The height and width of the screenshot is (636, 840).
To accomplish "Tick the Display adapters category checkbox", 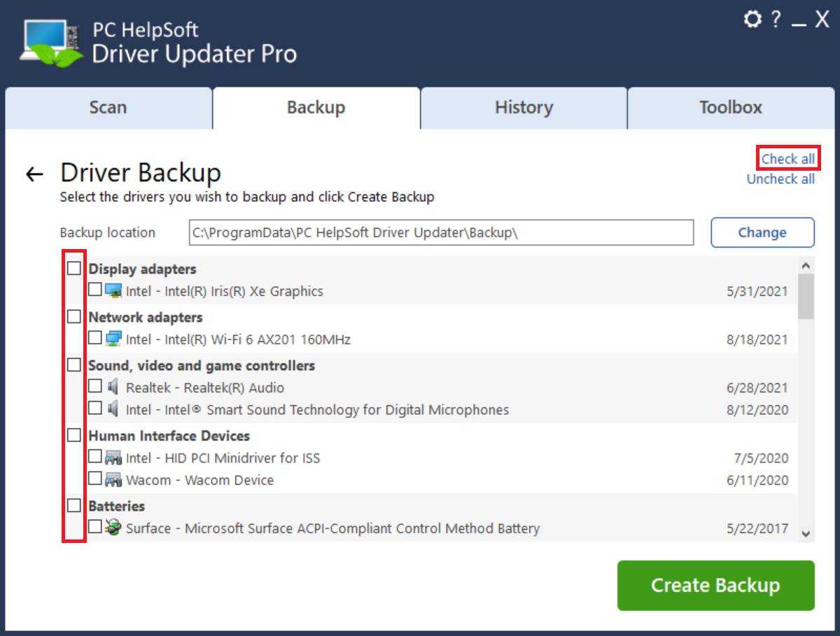I will 74,268.
